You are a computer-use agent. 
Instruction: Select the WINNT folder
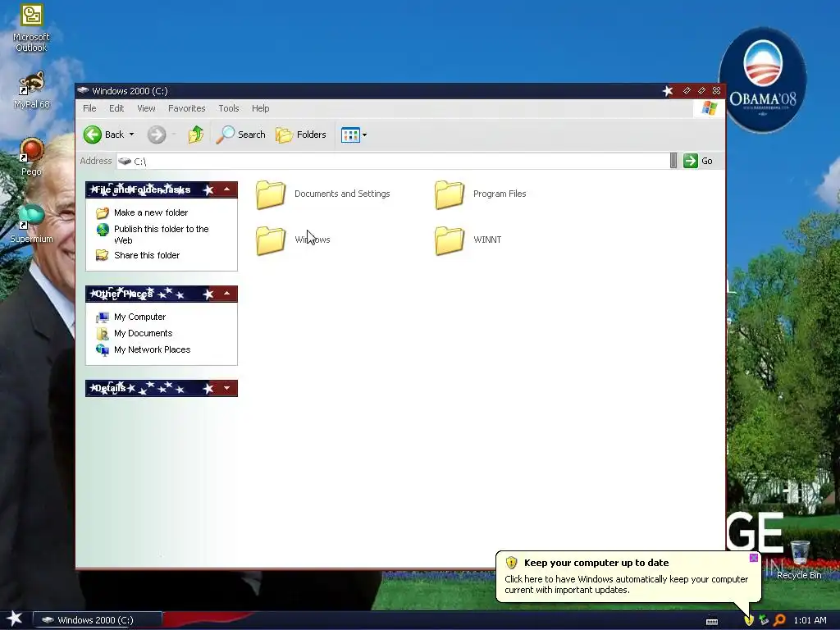(x=468, y=240)
